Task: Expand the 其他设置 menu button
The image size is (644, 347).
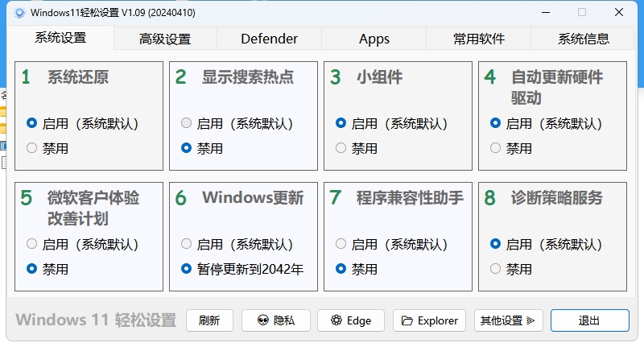Action: 509,320
